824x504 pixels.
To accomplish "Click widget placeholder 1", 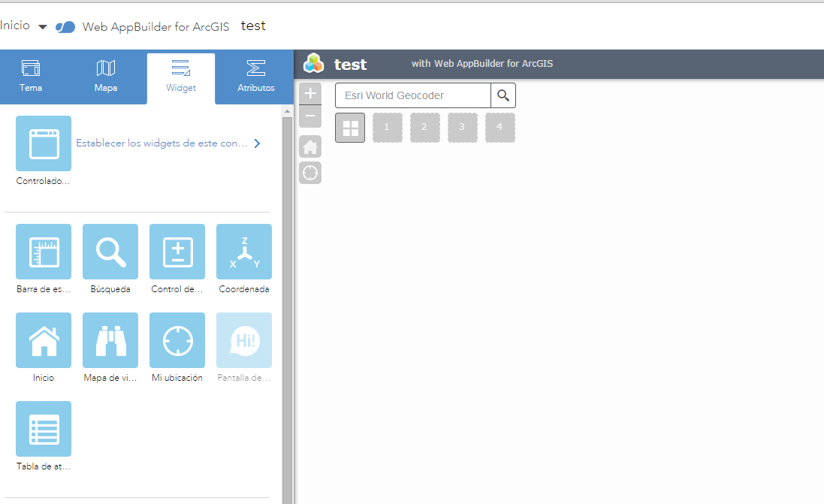I will 388,128.
